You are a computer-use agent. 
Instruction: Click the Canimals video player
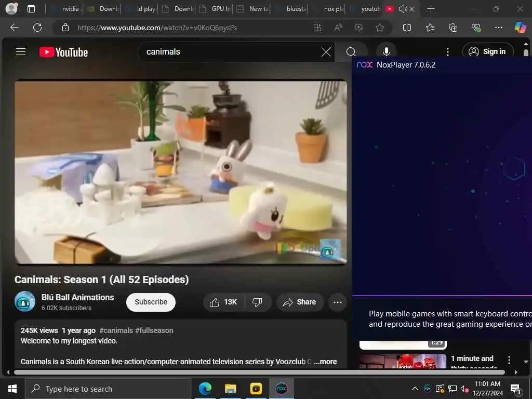(x=181, y=172)
